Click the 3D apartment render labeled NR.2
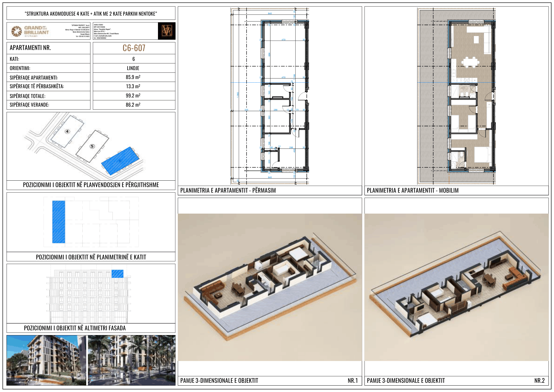The height and width of the screenshot is (392, 554). pyautogui.click(x=457, y=287)
